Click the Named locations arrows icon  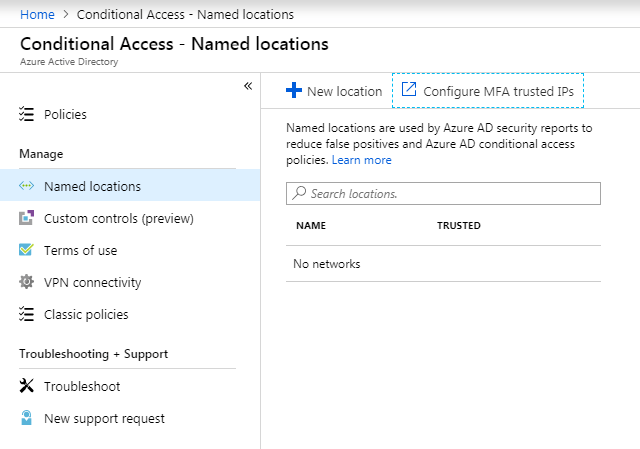click(x=27, y=186)
